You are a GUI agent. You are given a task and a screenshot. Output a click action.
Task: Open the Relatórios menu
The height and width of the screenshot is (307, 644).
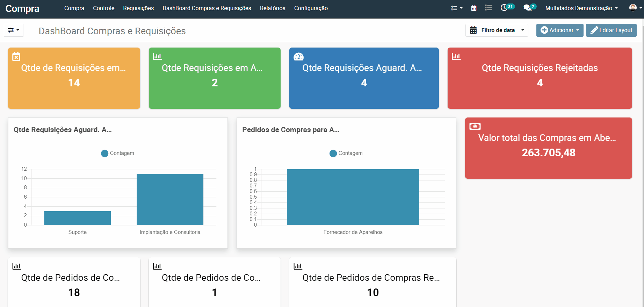tap(272, 8)
